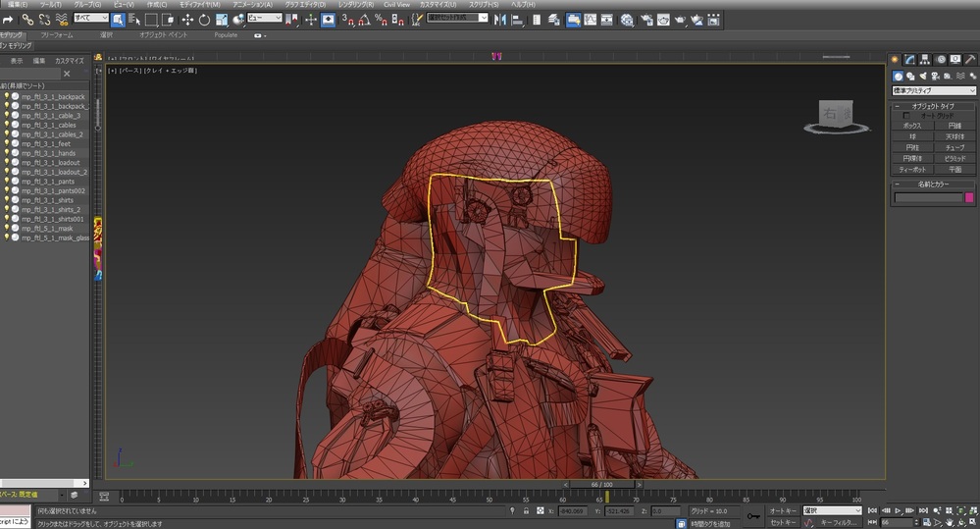
Task: Open the Modify command panel tab
Action: [x=911, y=60]
